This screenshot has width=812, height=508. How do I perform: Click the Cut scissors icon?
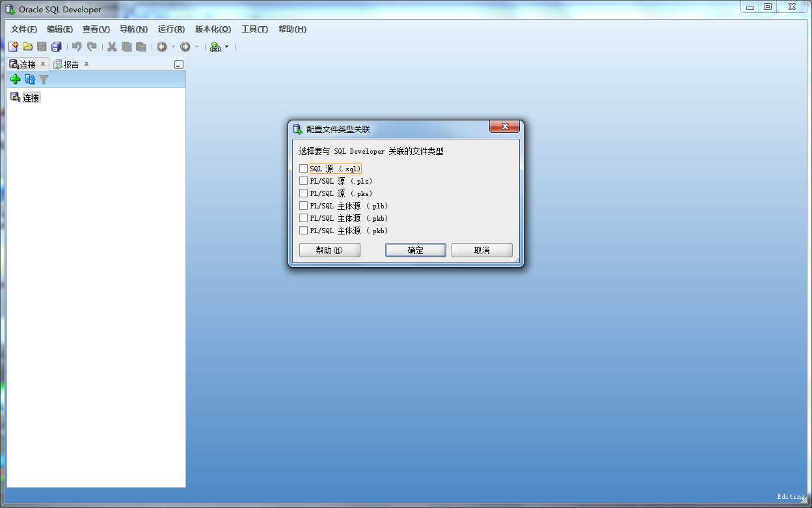coord(112,47)
